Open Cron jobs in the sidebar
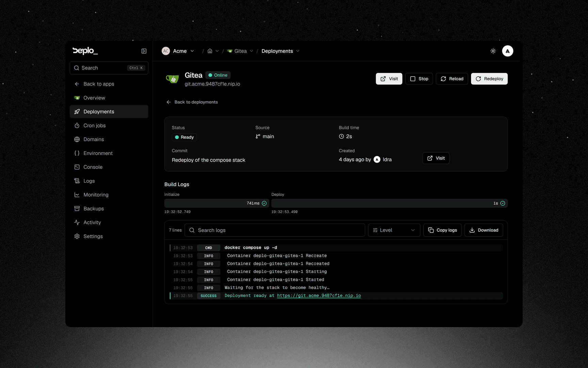 click(x=109, y=125)
